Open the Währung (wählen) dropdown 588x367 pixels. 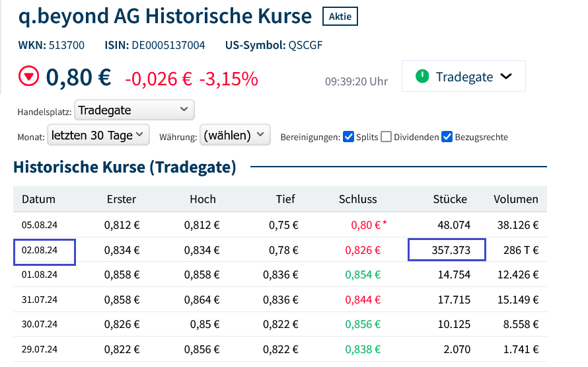235,136
